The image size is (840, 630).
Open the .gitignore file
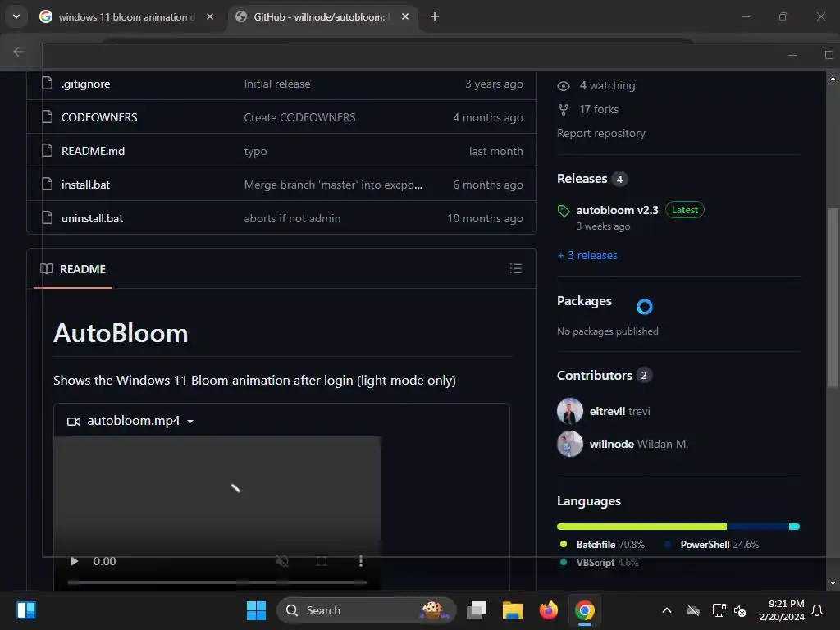(x=85, y=84)
